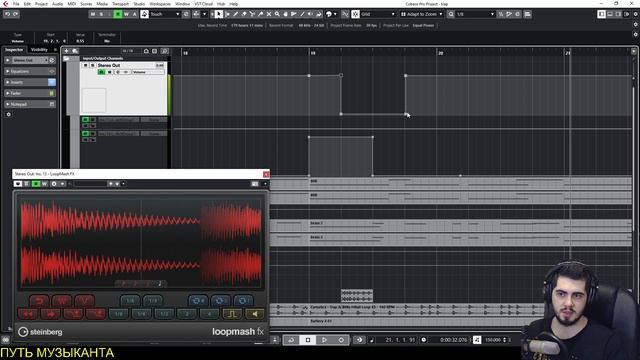Image resolution: width=640 pixels, height=360 pixels.
Task: Toggle global Mute M button in toolbar
Action: (x=93, y=14)
